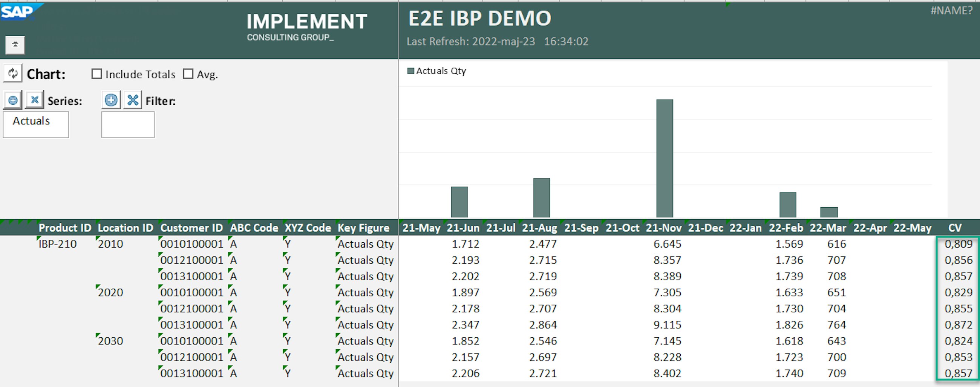980x387 pixels.
Task: Select the tallest 21-Nov chart bar
Action: pyautogui.click(x=665, y=158)
